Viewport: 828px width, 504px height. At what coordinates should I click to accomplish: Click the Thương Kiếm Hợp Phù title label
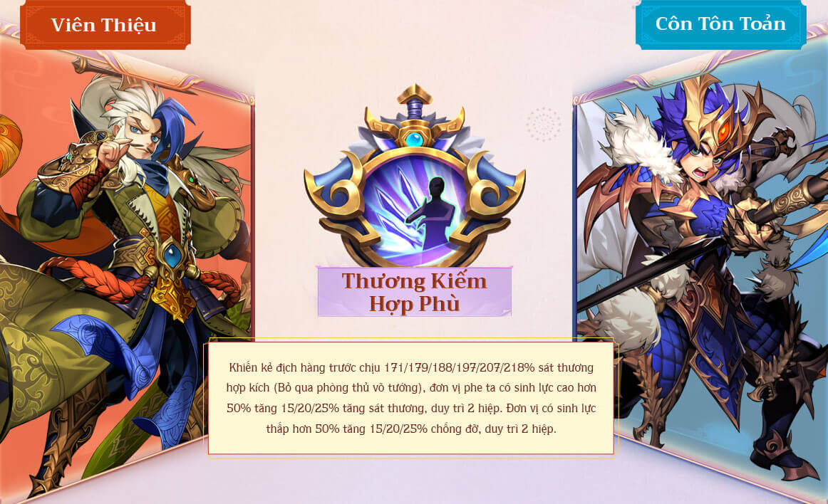(x=415, y=292)
